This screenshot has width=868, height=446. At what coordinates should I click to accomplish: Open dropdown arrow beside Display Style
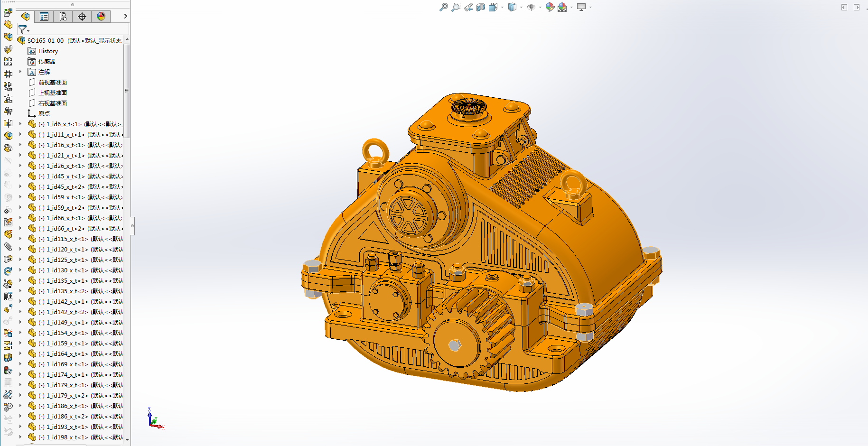[521, 7]
